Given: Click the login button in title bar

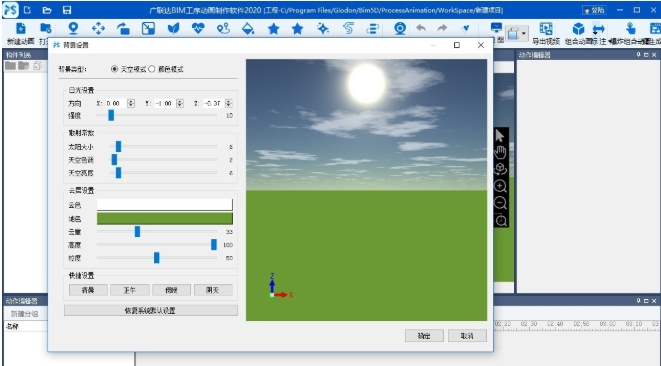Looking at the screenshot, I should click(x=594, y=10).
